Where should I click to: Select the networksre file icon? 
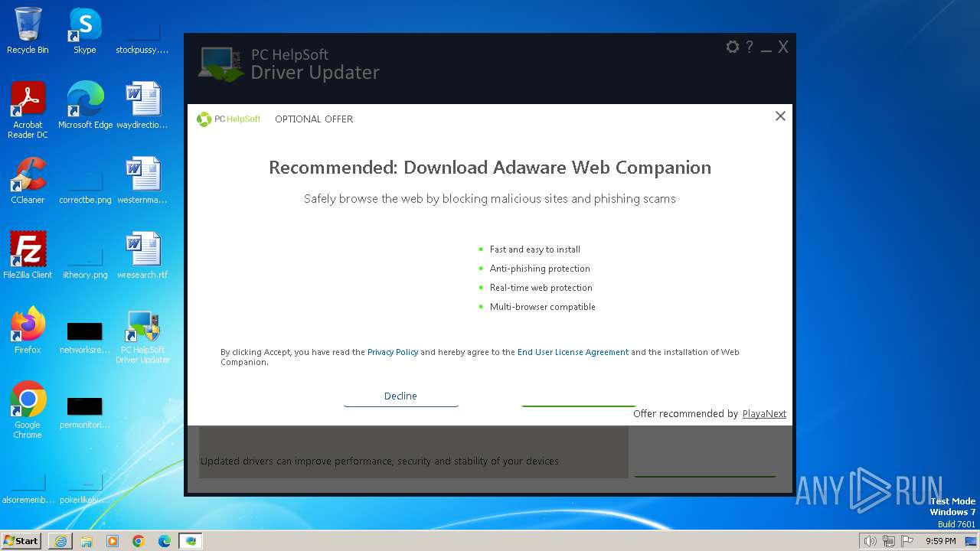85,337
